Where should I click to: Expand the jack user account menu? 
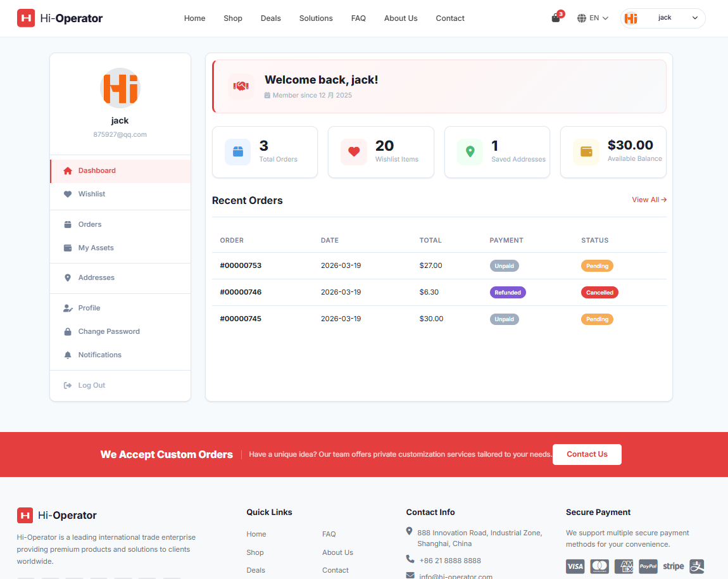pos(663,18)
